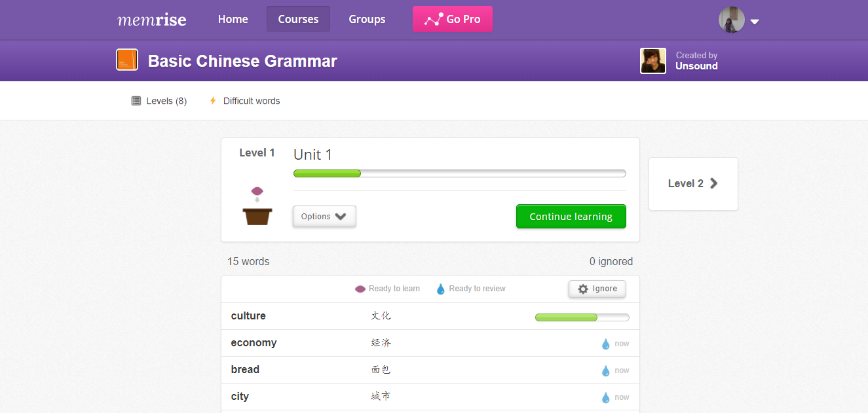
Task: Click the Go Pro button
Action: click(453, 19)
